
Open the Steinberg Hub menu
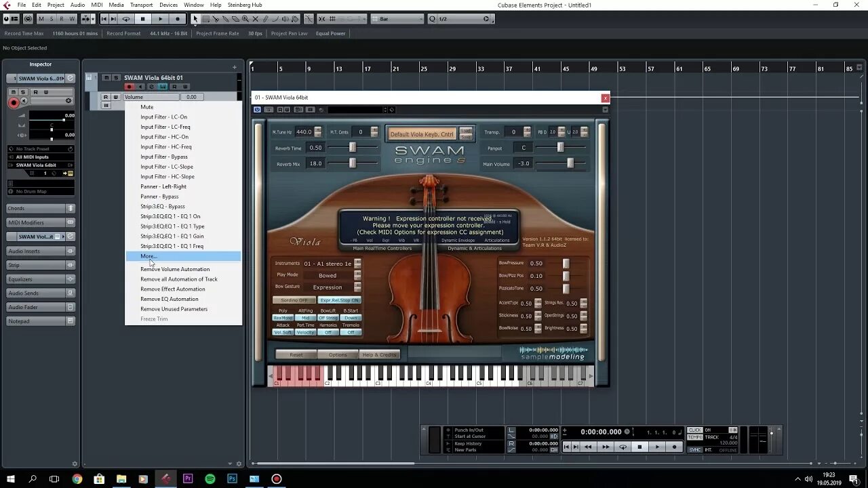(x=245, y=5)
